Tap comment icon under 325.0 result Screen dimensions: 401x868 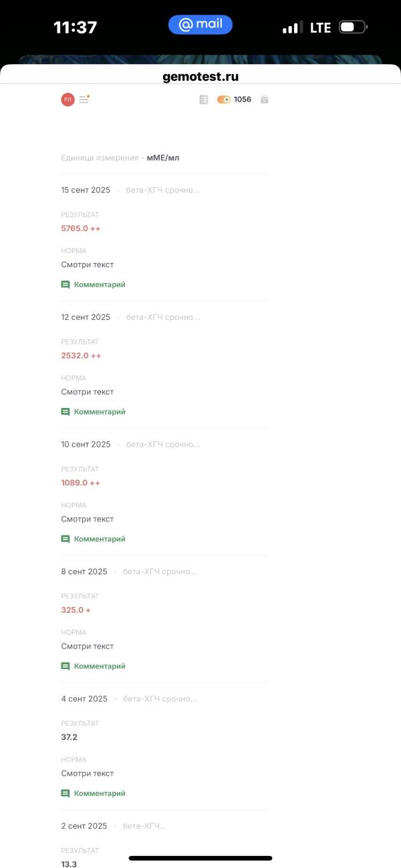65,666
